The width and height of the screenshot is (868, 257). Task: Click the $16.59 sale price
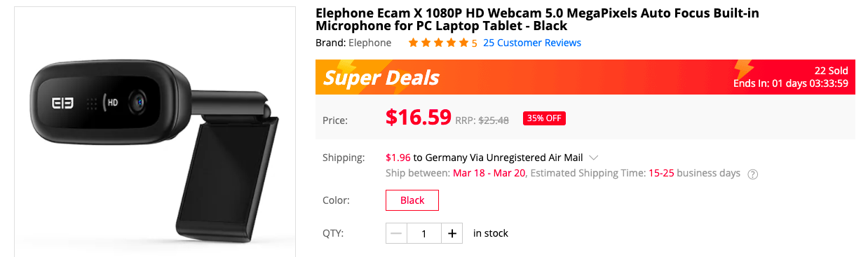(419, 117)
